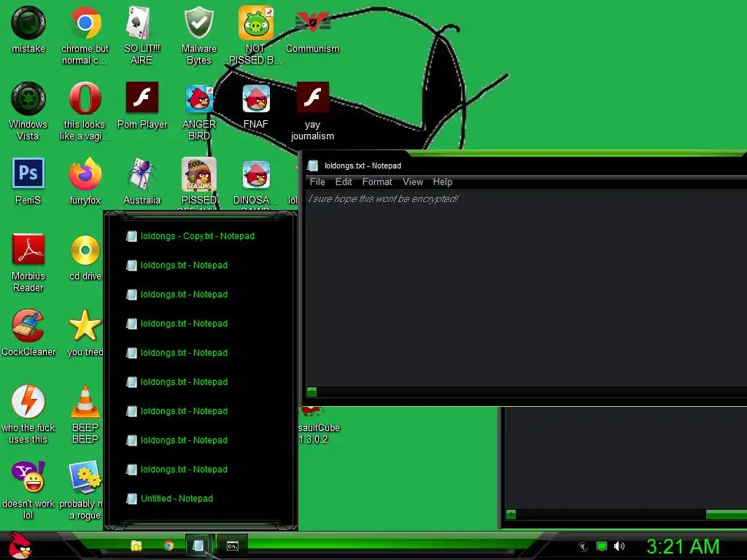Open the Command Prompt taskbar button
747x560 pixels.
pos(232,545)
